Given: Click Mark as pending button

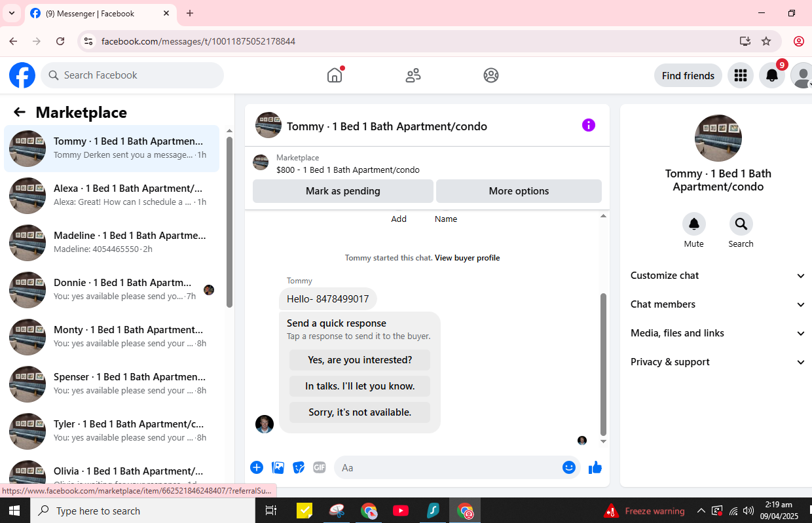Looking at the screenshot, I should point(343,191).
